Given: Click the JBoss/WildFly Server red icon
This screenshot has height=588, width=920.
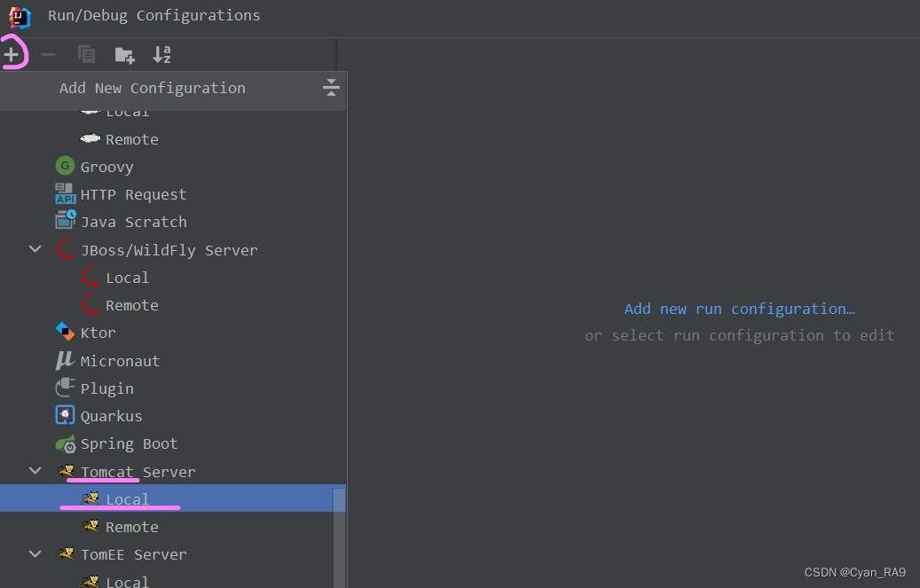Looking at the screenshot, I should 65,249.
